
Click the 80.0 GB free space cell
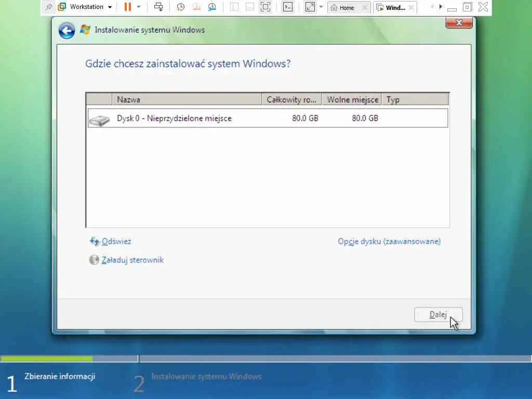tap(365, 118)
